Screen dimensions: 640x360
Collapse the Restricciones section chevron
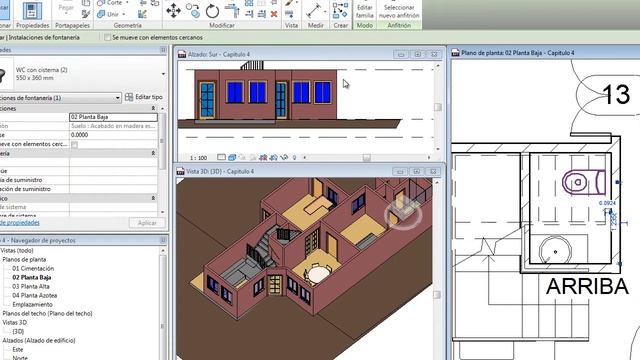(x=153, y=108)
